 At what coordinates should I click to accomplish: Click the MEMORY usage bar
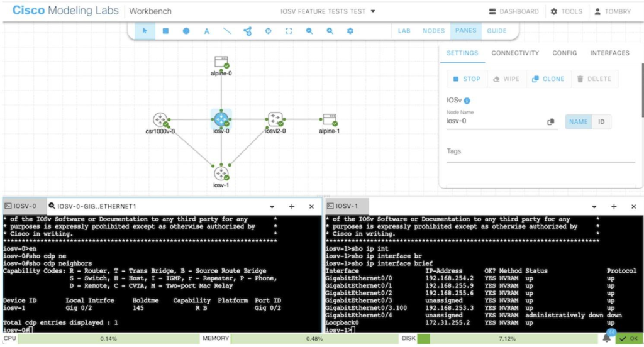tap(314, 339)
